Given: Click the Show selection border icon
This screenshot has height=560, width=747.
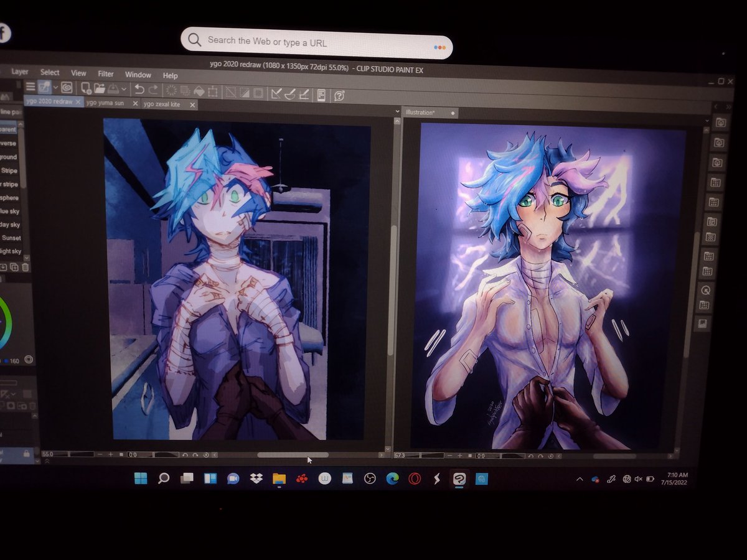Looking at the screenshot, I should pyautogui.click(x=258, y=93).
